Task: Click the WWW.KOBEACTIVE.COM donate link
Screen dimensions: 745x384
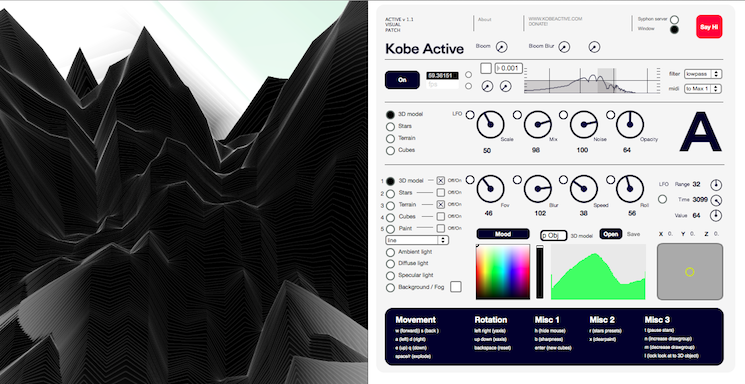Action: click(555, 19)
